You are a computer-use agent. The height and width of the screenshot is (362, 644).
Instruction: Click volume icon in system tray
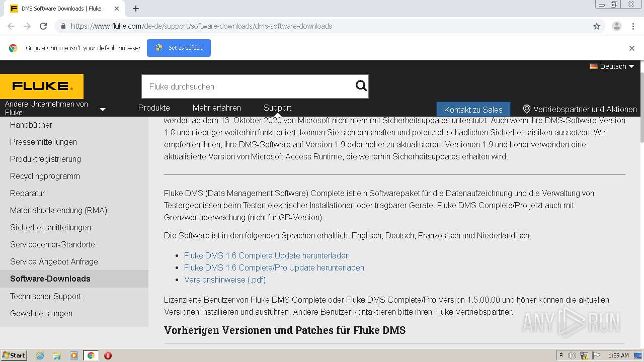click(572, 355)
